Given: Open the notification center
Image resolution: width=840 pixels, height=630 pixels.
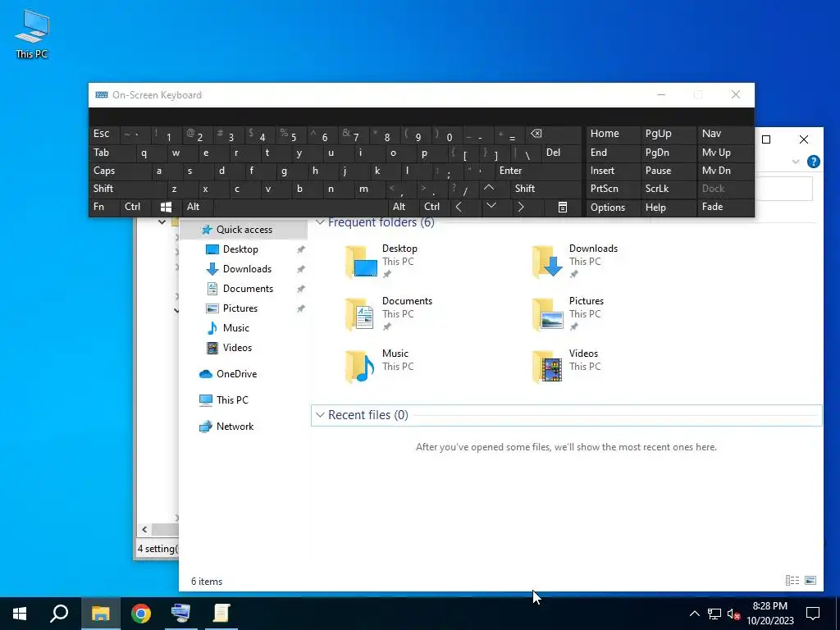Looking at the screenshot, I should (813, 614).
